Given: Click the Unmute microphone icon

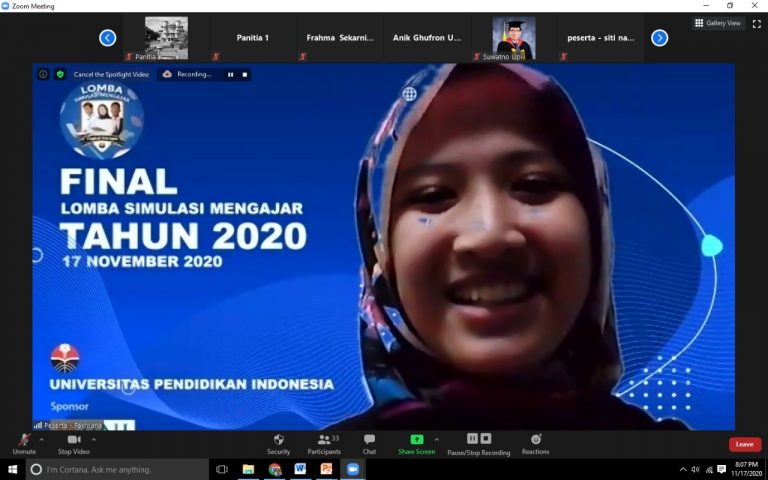Looking at the screenshot, I should (24, 440).
